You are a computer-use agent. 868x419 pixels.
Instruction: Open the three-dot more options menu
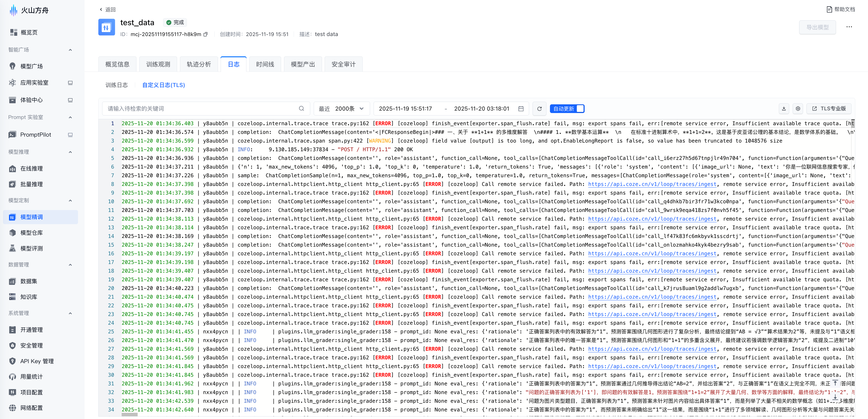tap(849, 27)
